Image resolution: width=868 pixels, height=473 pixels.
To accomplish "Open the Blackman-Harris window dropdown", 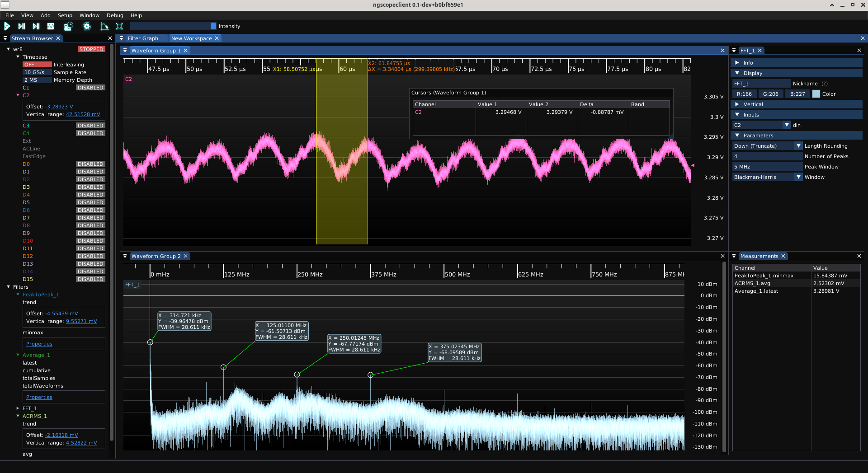I will (767, 177).
